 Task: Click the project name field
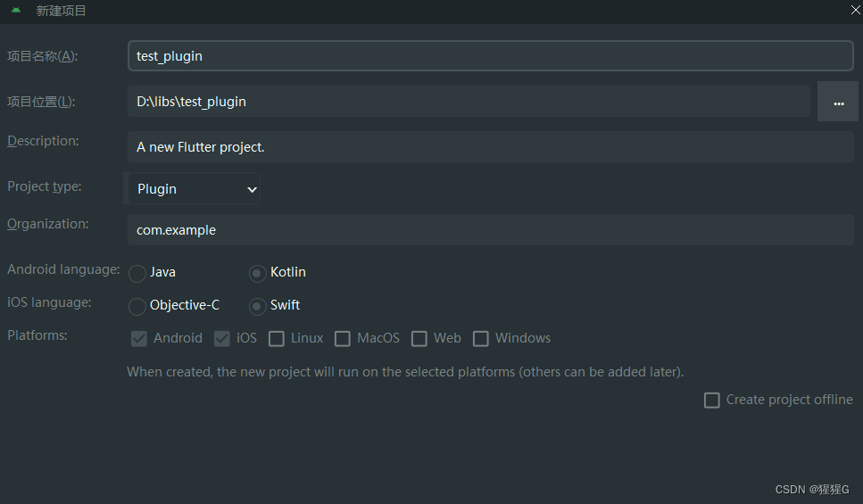491,56
